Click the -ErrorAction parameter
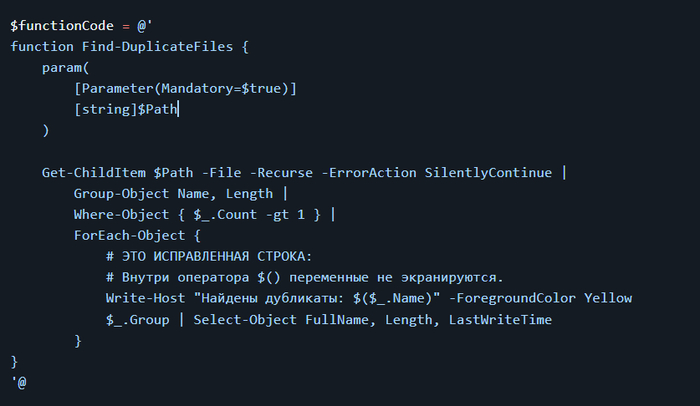 pos(368,173)
